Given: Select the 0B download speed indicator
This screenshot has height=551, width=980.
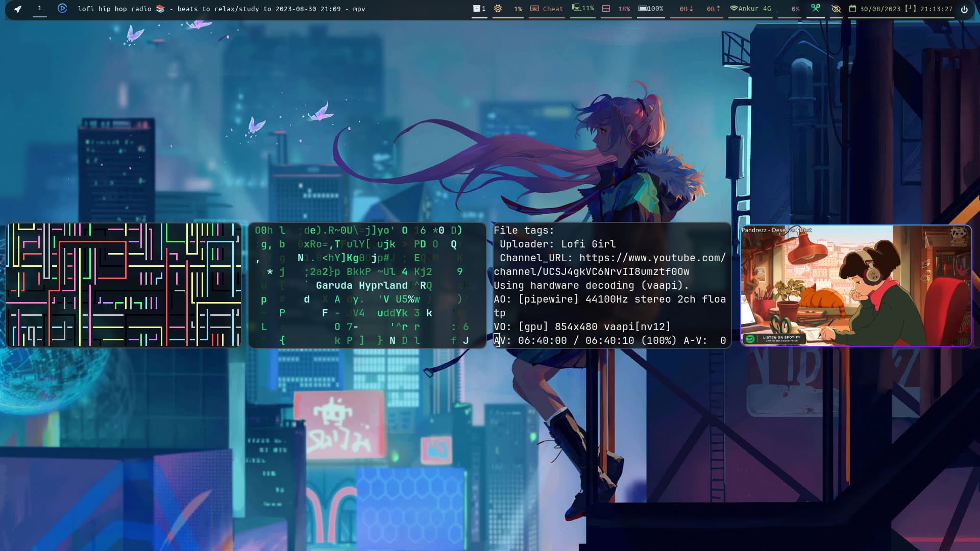Looking at the screenshot, I should pos(686,9).
